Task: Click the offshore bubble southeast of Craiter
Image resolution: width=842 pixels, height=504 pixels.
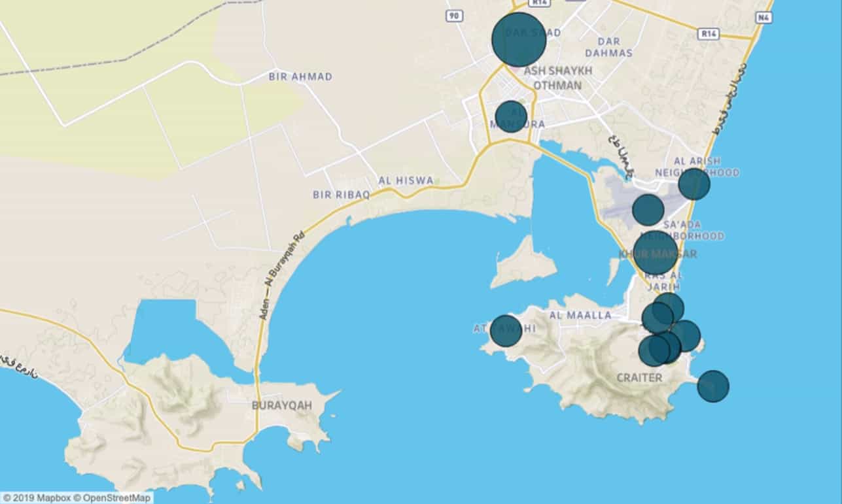Action: tap(713, 386)
